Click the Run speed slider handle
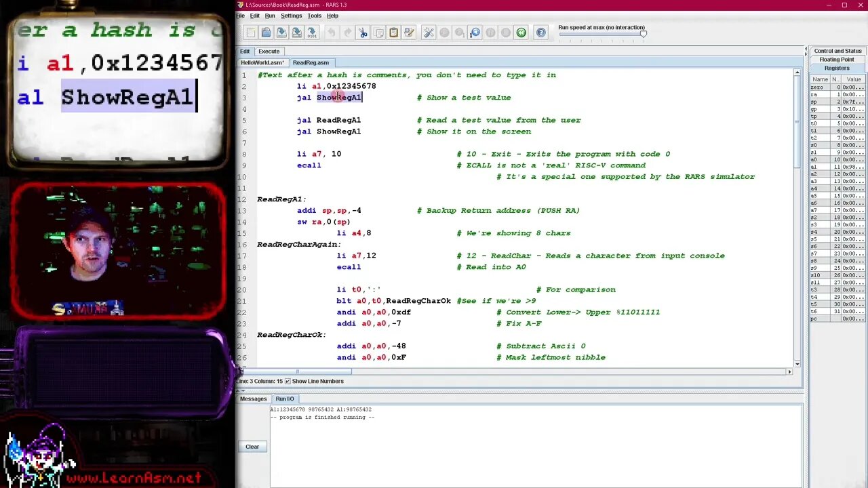 pos(643,34)
